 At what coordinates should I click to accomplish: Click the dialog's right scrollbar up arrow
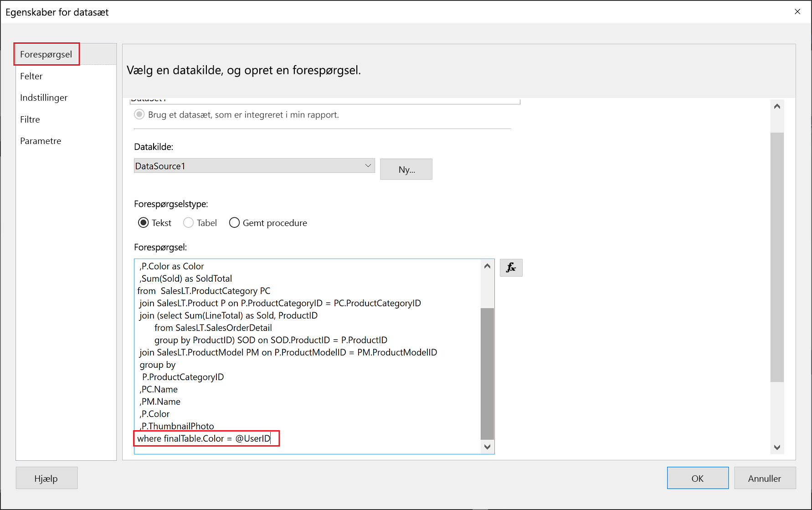[777, 106]
